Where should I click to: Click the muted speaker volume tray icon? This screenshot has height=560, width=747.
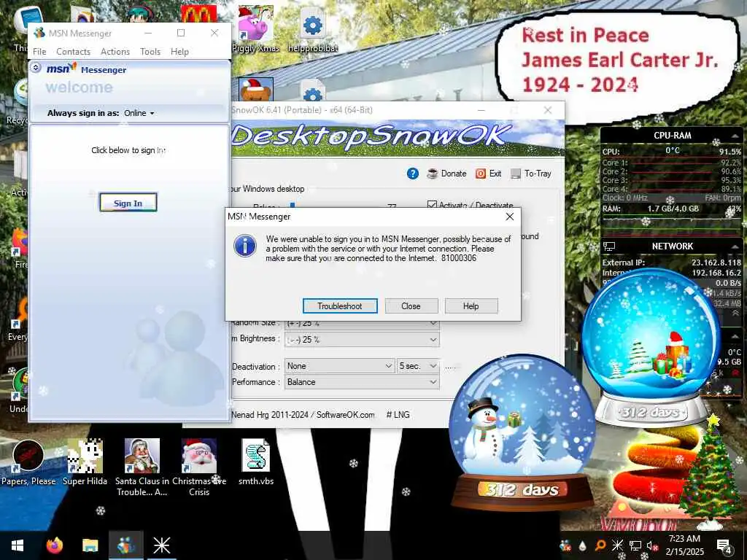(x=652, y=545)
